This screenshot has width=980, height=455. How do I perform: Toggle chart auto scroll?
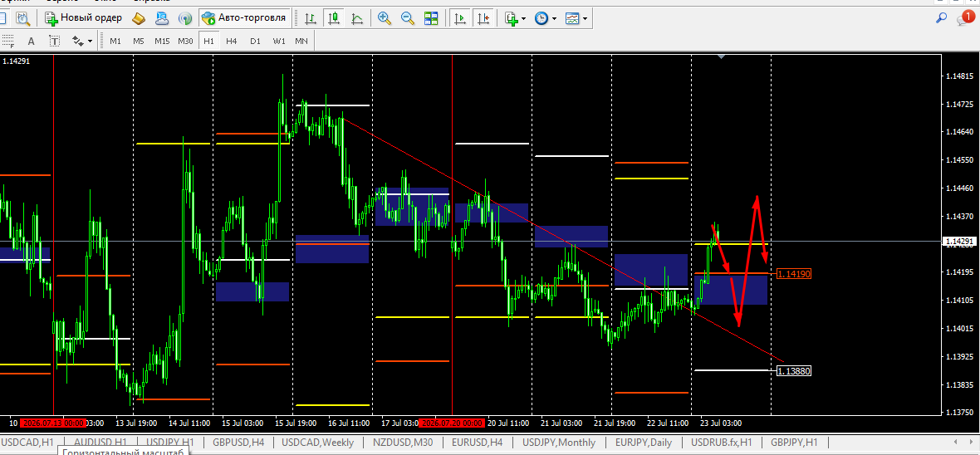point(460,19)
